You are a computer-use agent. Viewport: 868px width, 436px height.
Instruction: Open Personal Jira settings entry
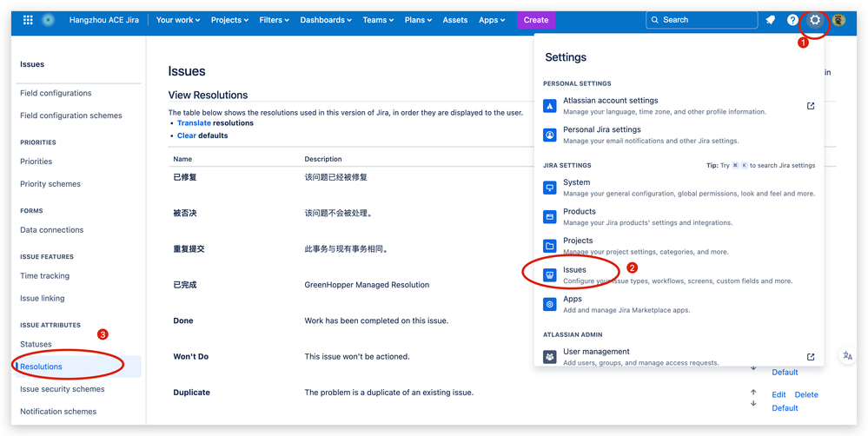click(x=679, y=135)
